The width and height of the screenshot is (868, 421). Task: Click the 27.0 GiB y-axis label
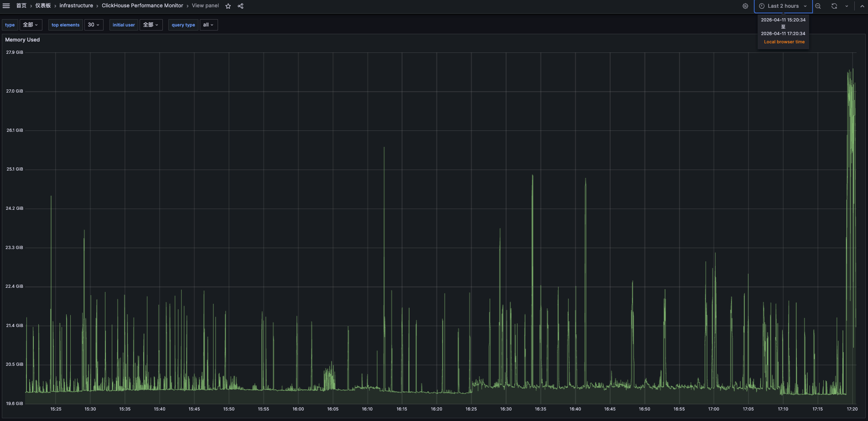pos(15,91)
